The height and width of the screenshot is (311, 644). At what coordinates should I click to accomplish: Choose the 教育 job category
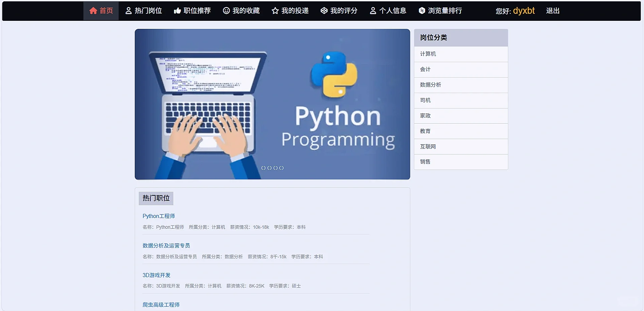[x=461, y=131]
